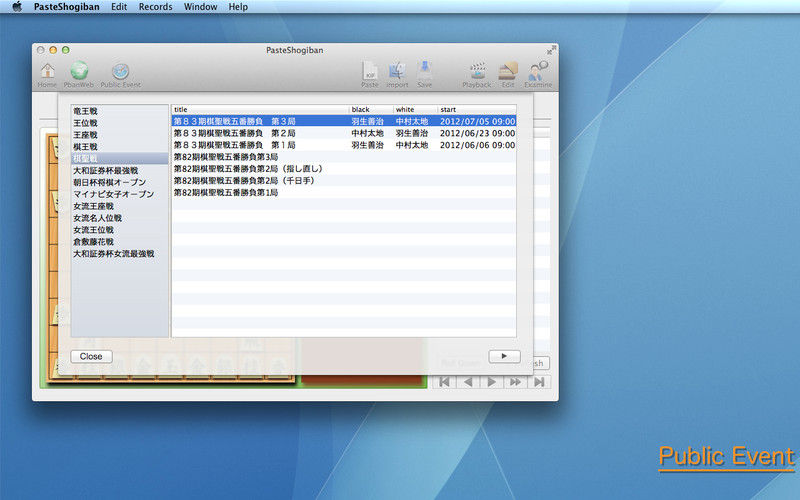Select 女流名人位戦 in the list
This screenshot has width=800, height=500.
pos(97,218)
